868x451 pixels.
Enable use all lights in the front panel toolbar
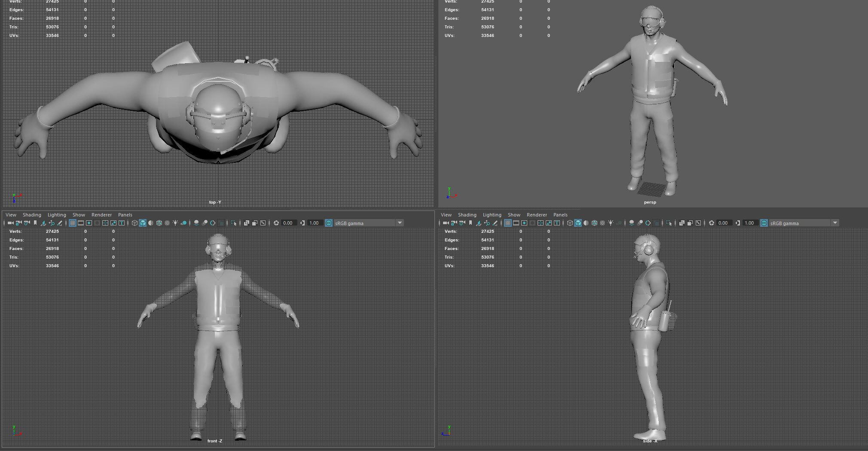175,223
